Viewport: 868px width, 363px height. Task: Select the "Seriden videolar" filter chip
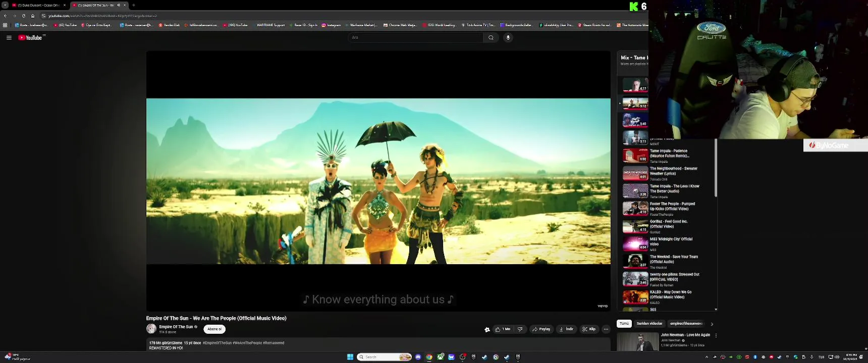click(649, 324)
